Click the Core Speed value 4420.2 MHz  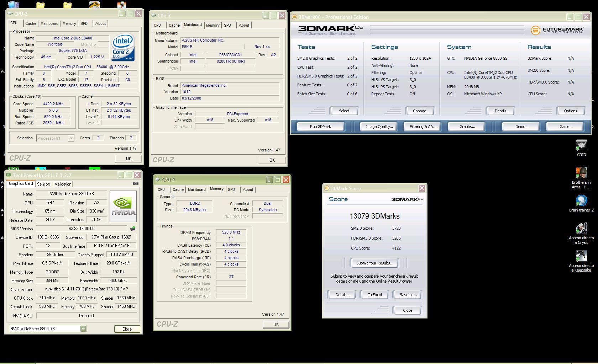tap(53, 104)
